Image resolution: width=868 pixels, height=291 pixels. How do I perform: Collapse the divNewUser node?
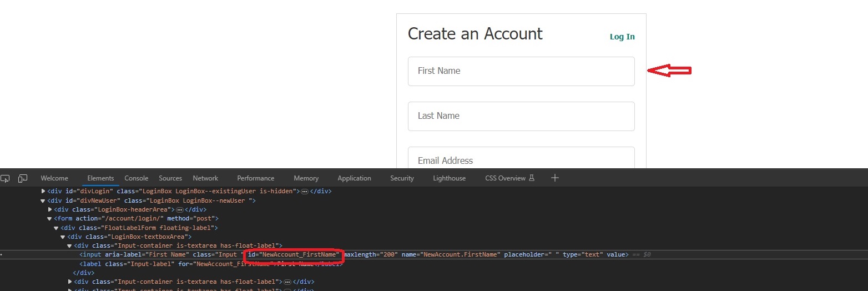pyautogui.click(x=43, y=200)
